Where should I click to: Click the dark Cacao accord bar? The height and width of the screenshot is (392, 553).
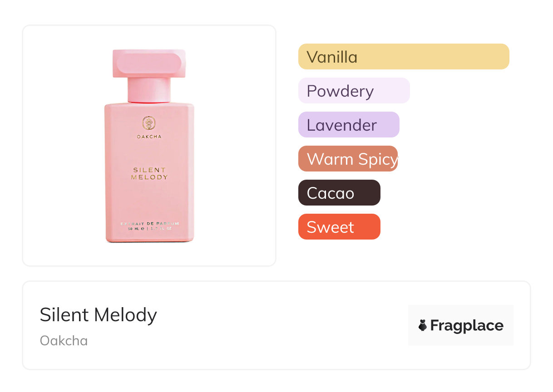(x=339, y=193)
